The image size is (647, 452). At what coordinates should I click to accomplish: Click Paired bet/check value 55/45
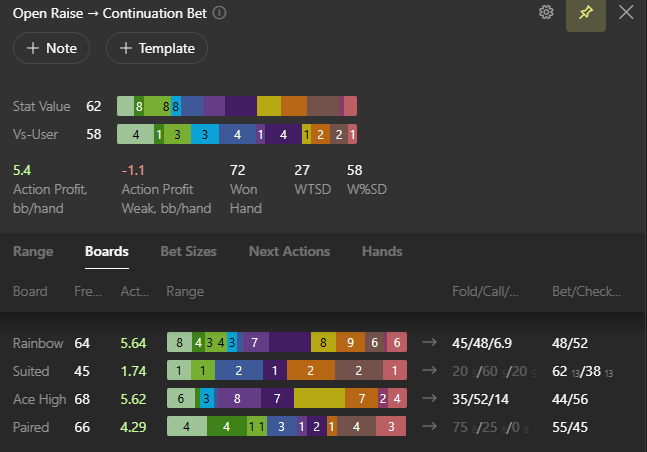coord(570,427)
